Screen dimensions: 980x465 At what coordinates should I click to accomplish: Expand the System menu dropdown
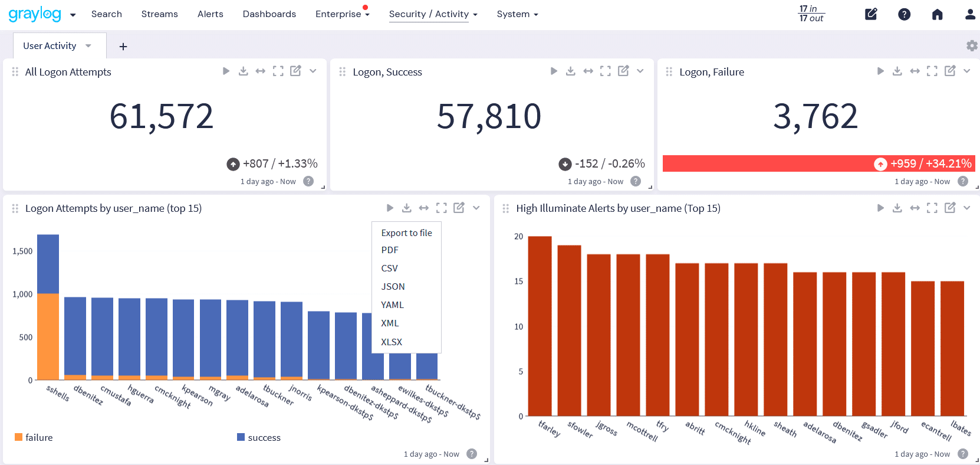[517, 14]
